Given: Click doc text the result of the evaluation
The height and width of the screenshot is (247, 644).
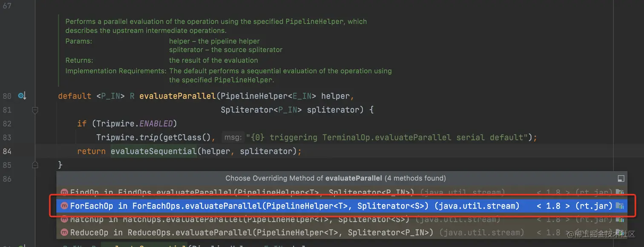Looking at the screenshot, I should [213, 60].
